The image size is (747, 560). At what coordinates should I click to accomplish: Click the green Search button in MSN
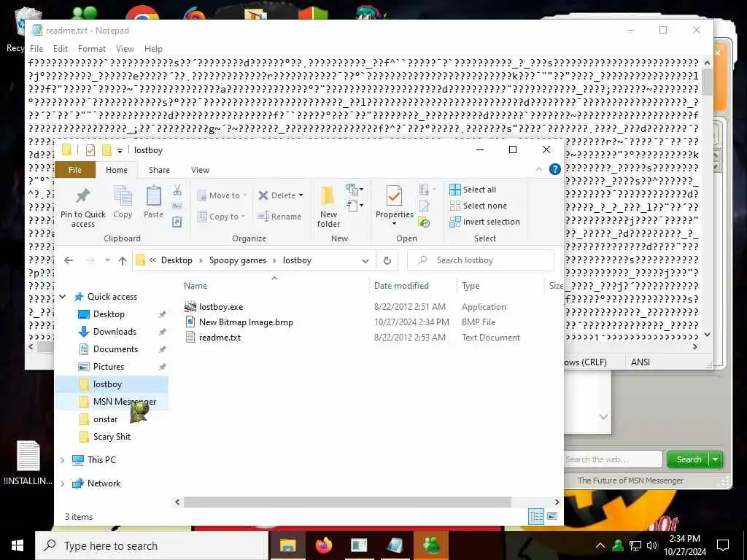click(x=689, y=459)
